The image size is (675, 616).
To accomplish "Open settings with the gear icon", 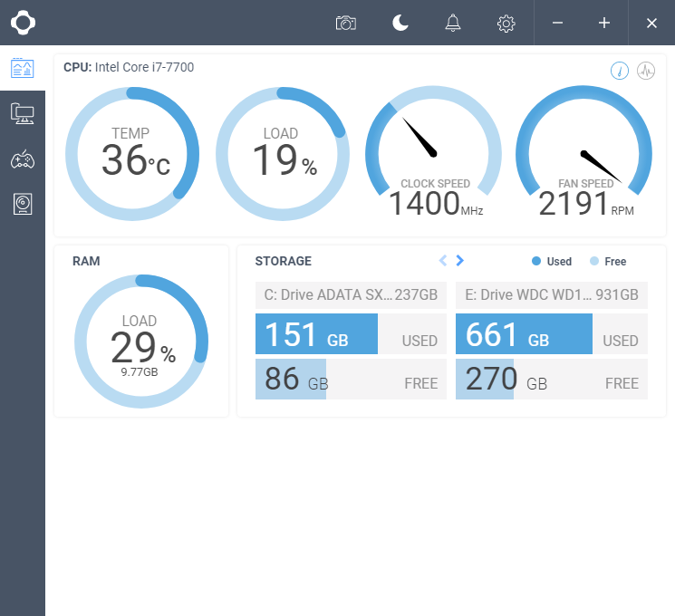I will pos(506,23).
